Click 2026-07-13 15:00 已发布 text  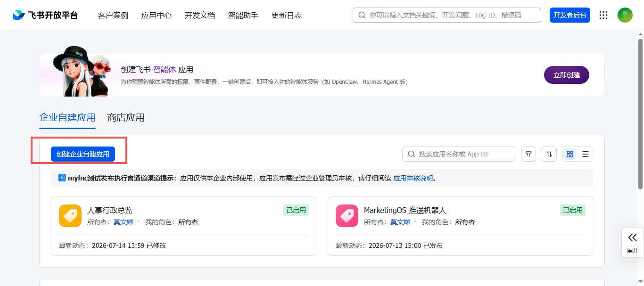(x=405, y=245)
